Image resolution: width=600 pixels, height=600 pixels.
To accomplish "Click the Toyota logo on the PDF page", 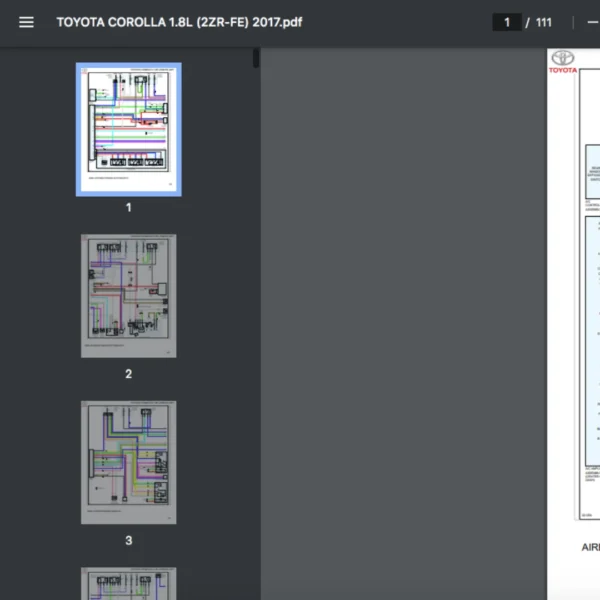I will click(x=564, y=58).
